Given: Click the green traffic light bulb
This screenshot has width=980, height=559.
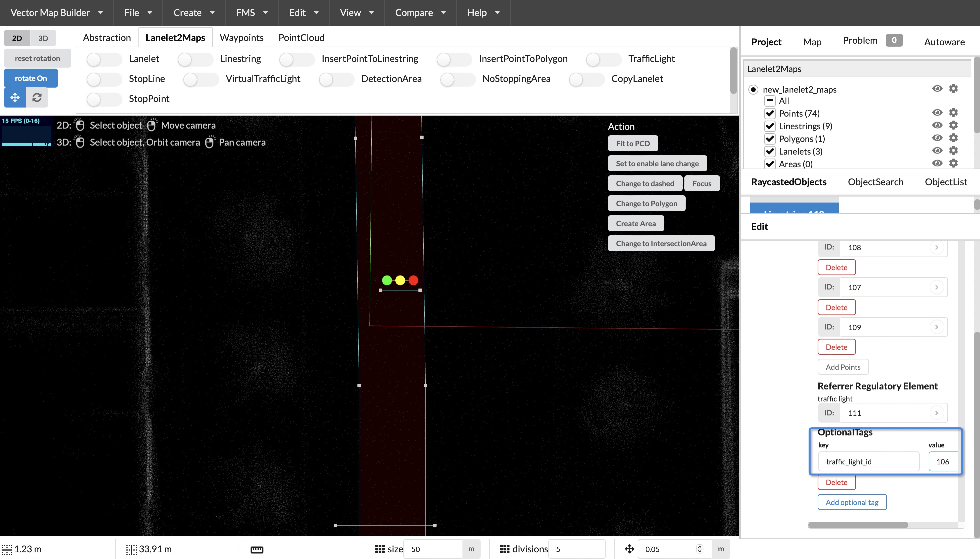Looking at the screenshot, I should tap(387, 280).
